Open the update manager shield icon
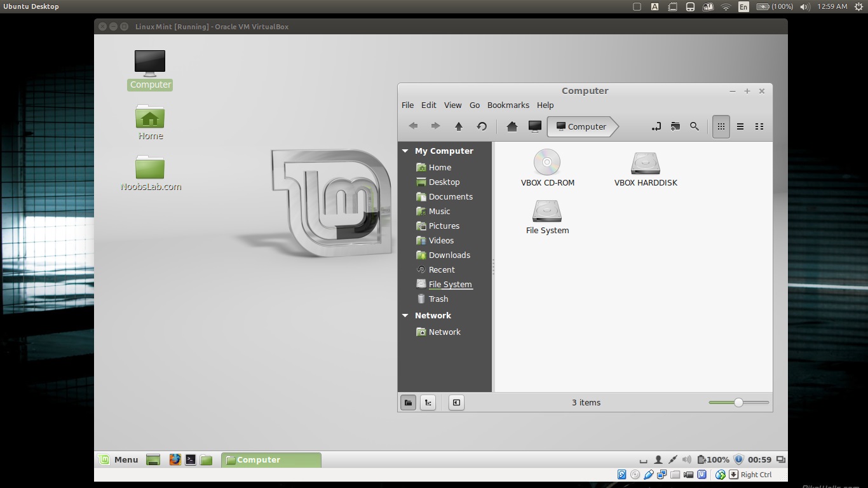This screenshot has height=488, width=868. tap(738, 459)
